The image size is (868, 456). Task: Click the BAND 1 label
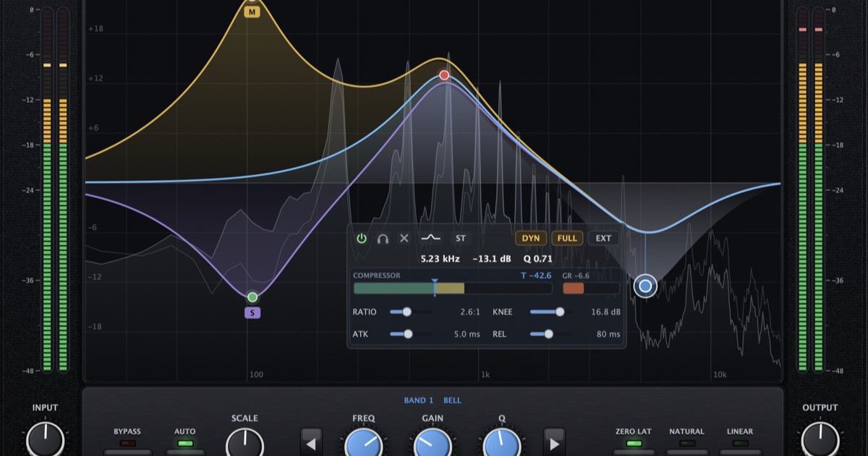click(419, 400)
